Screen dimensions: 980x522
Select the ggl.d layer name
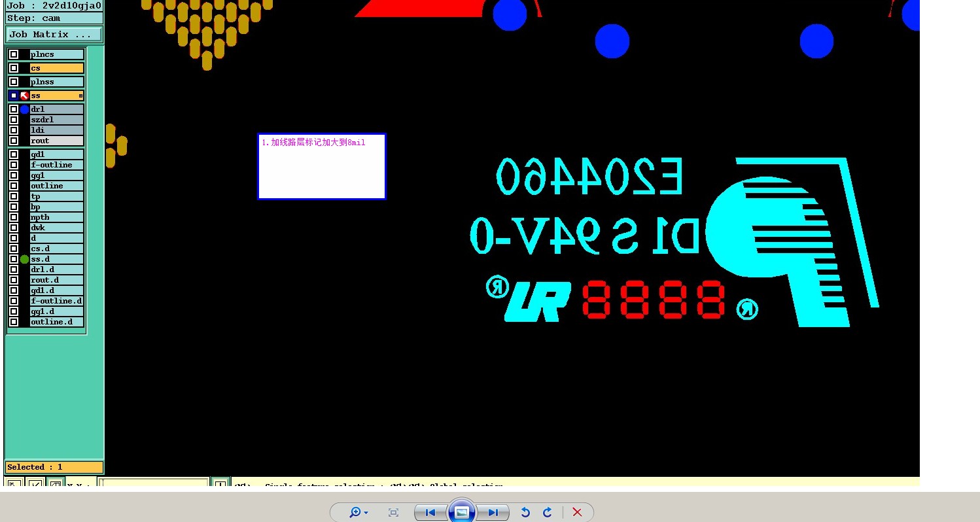pyautogui.click(x=57, y=311)
